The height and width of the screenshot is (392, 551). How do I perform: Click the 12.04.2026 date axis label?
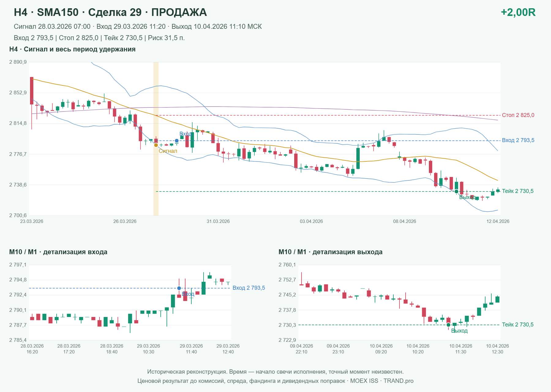point(498,221)
